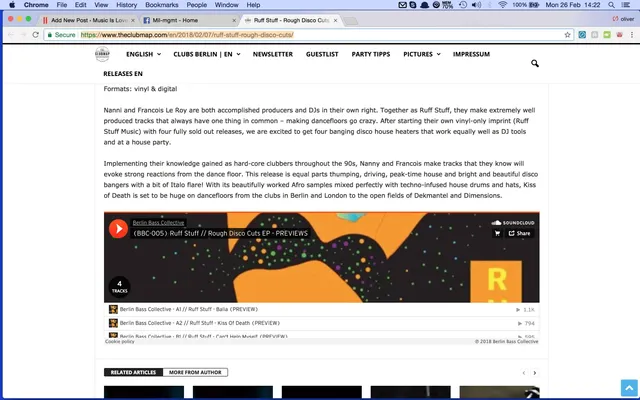Click the oliver profile button in Chrome
This screenshot has width=640, height=400.
coord(623,19)
